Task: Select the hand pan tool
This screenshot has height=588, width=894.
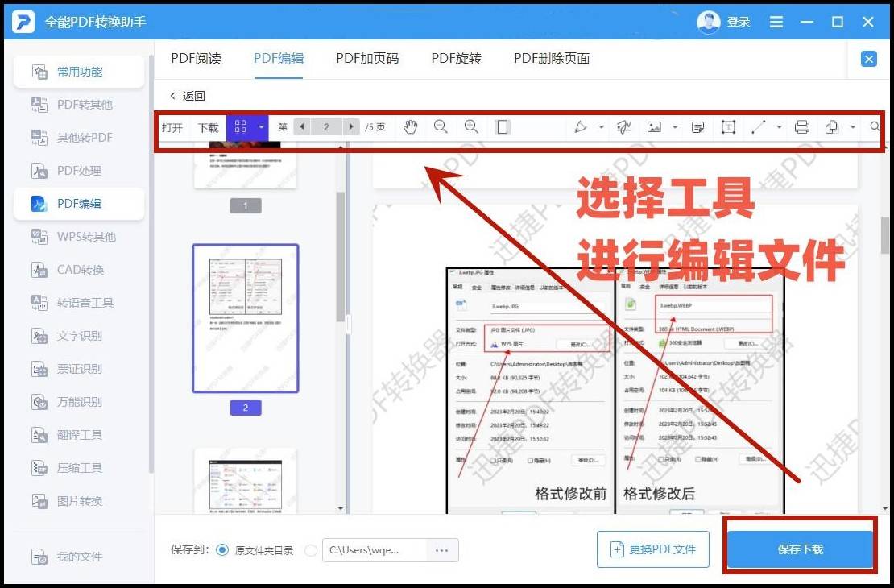Action: 410,126
